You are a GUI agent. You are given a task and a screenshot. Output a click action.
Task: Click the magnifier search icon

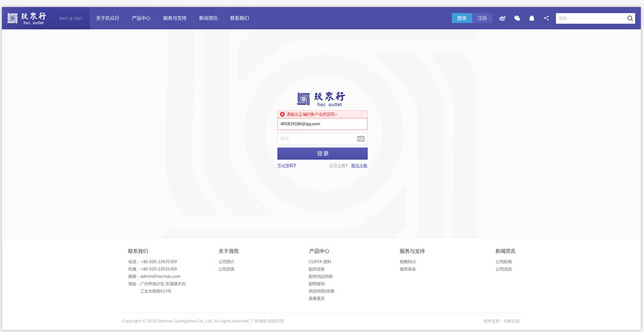click(630, 18)
